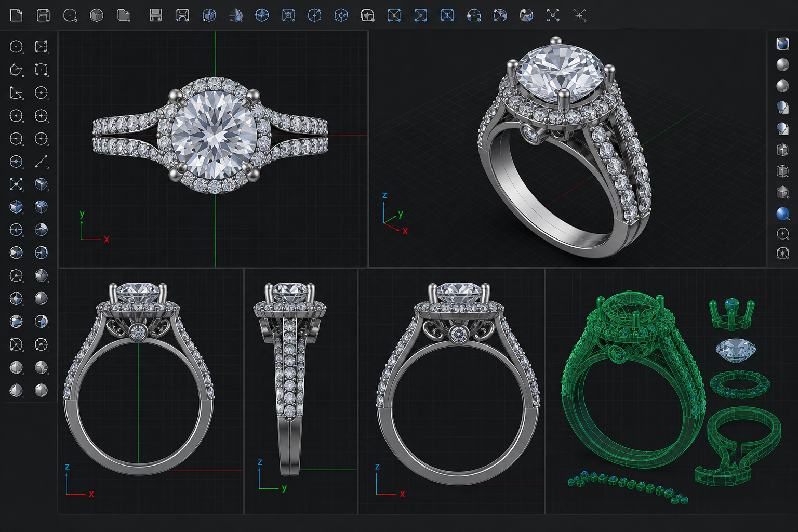Select the freeform polygon tool in left toolbar
Image resolution: width=798 pixels, height=532 pixels.
[x=16, y=70]
